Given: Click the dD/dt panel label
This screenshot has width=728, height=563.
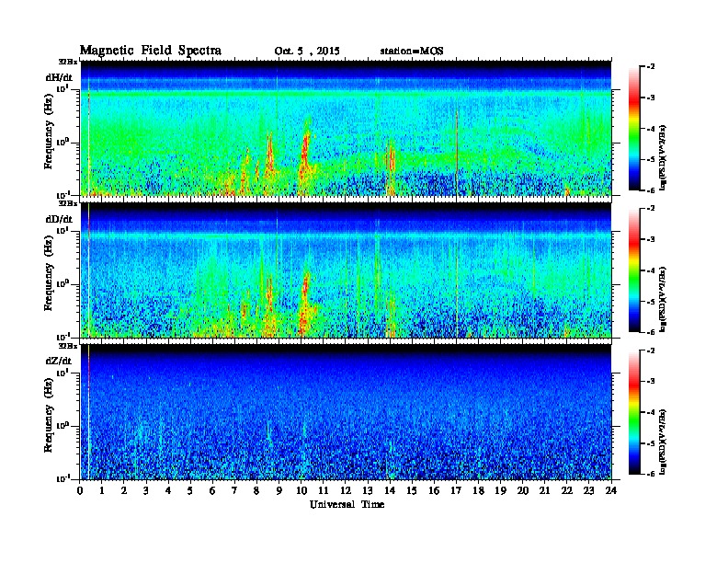Looking at the screenshot, I should (x=59, y=219).
